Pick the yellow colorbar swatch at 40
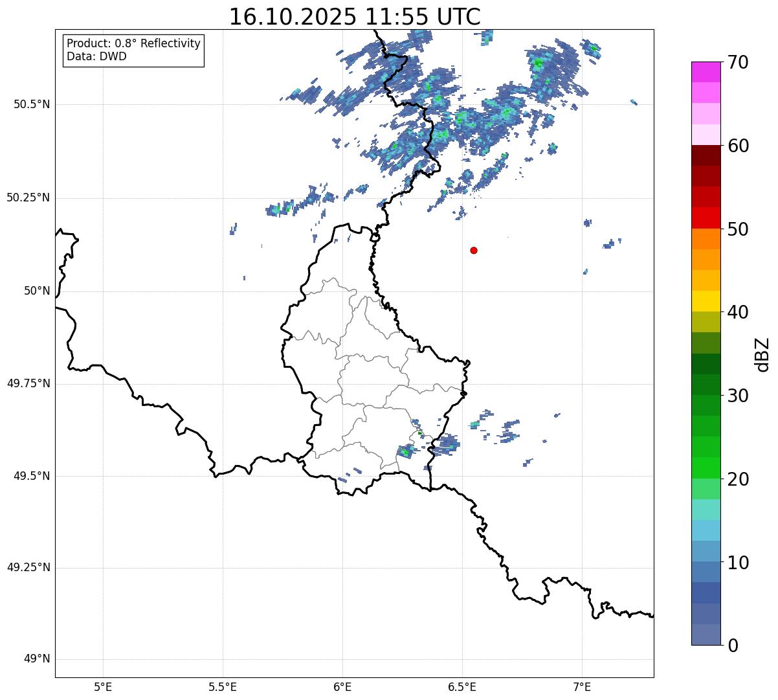778x700 pixels. 706,302
